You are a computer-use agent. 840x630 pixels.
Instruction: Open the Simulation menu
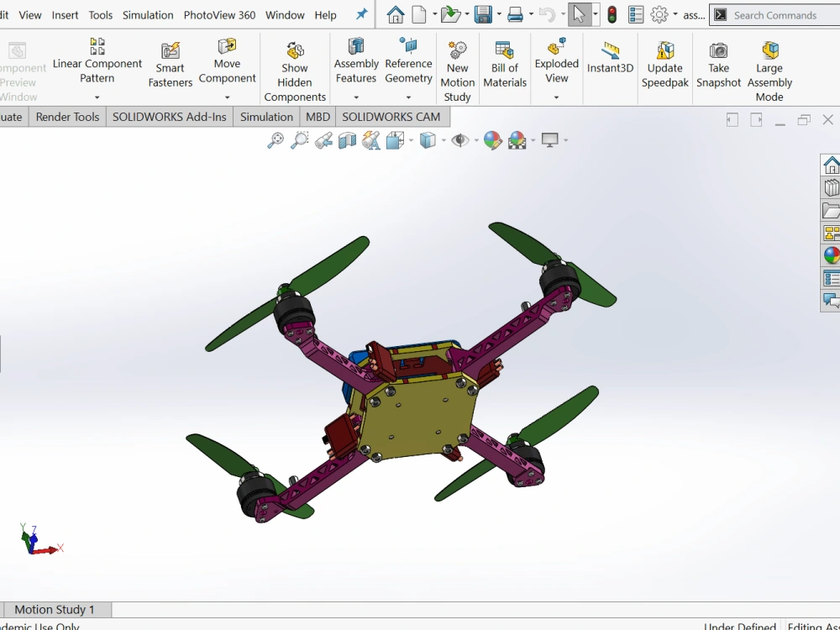point(148,15)
